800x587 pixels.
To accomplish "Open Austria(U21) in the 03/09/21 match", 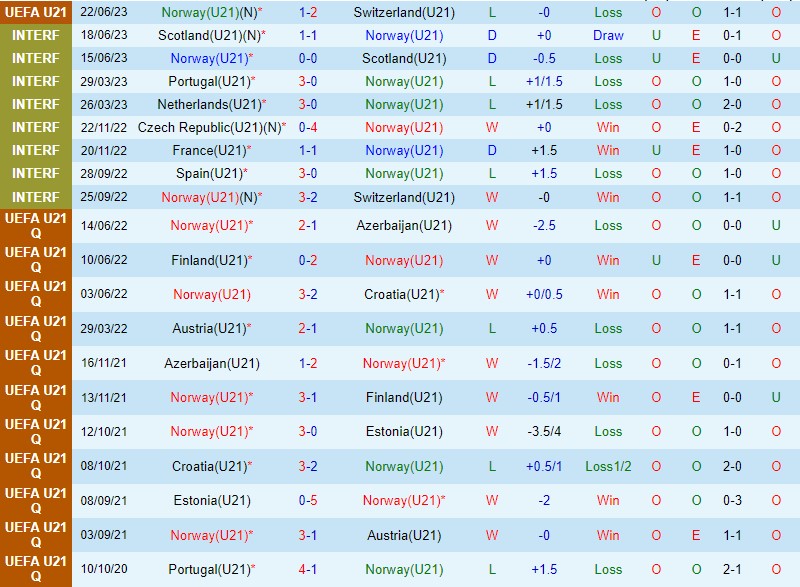I will pos(404,535).
